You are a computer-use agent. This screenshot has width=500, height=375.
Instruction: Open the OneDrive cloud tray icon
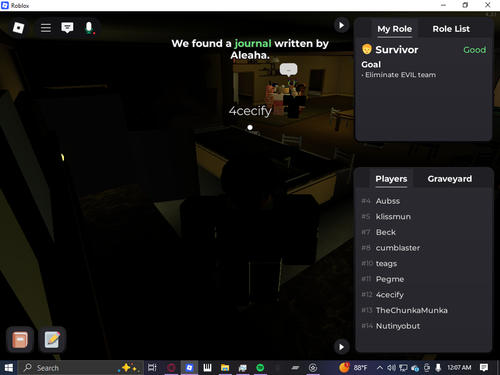coord(415,368)
